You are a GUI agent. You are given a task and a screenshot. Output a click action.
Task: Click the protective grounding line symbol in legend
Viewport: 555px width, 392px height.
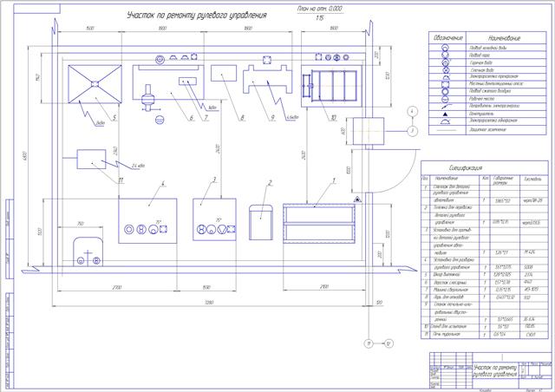tap(446, 130)
